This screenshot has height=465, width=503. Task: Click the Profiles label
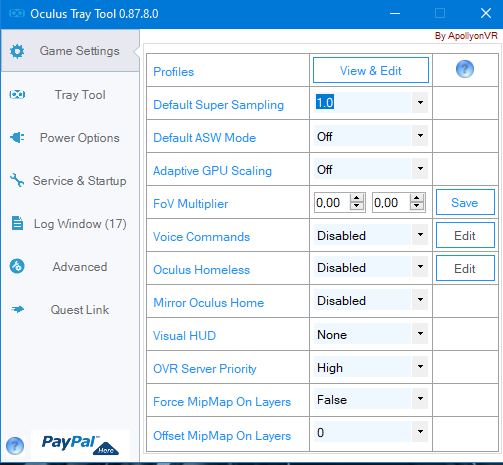click(x=173, y=72)
